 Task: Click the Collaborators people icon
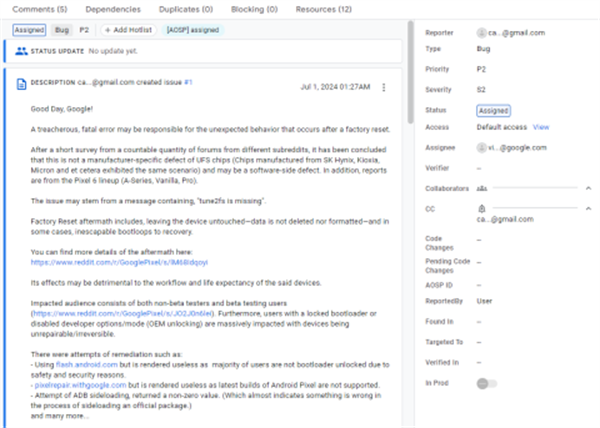coord(482,189)
